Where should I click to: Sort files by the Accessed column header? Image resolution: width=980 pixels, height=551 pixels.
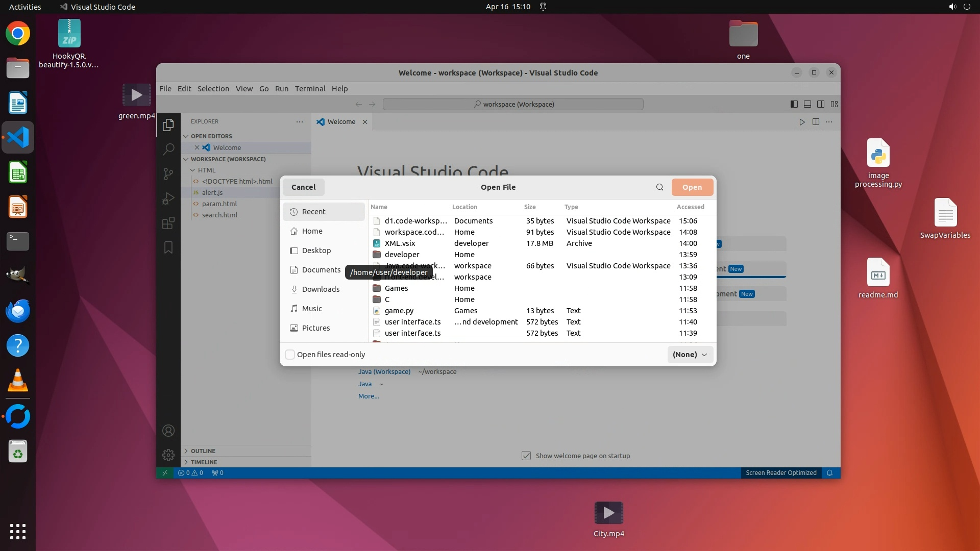pos(690,207)
